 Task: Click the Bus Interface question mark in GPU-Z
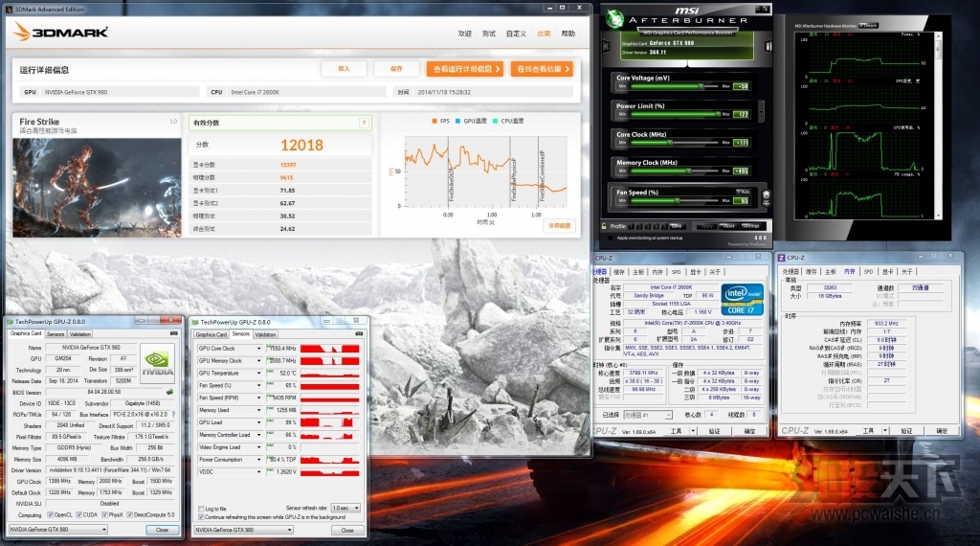pyautogui.click(x=173, y=414)
